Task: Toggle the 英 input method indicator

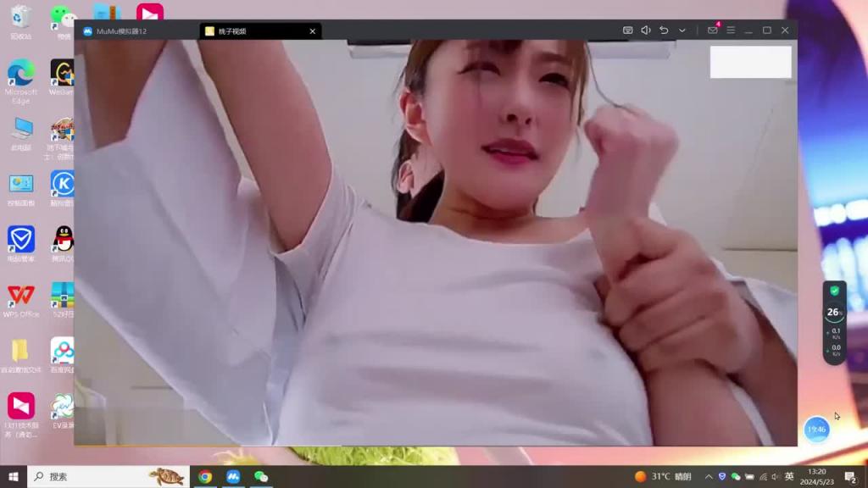Action: [789, 476]
